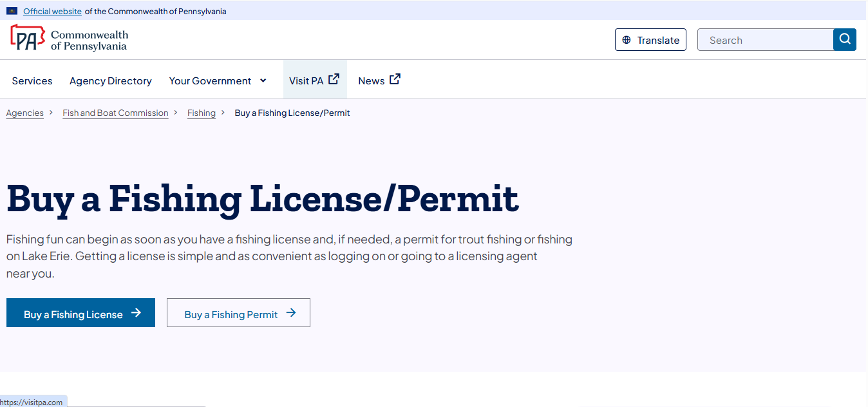Click into the Search input field
The height and width of the screenshot is (407, 868).
tap(766, 40)
